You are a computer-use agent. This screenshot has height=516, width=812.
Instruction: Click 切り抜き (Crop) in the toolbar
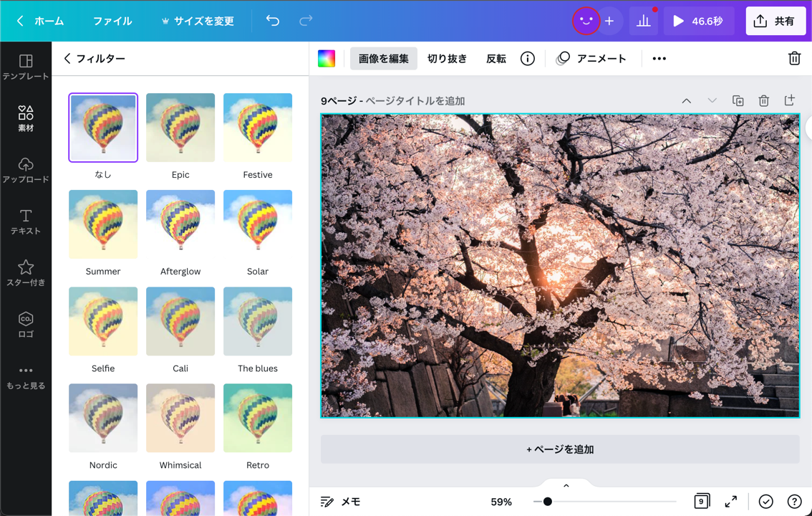(x=447, y=59)
